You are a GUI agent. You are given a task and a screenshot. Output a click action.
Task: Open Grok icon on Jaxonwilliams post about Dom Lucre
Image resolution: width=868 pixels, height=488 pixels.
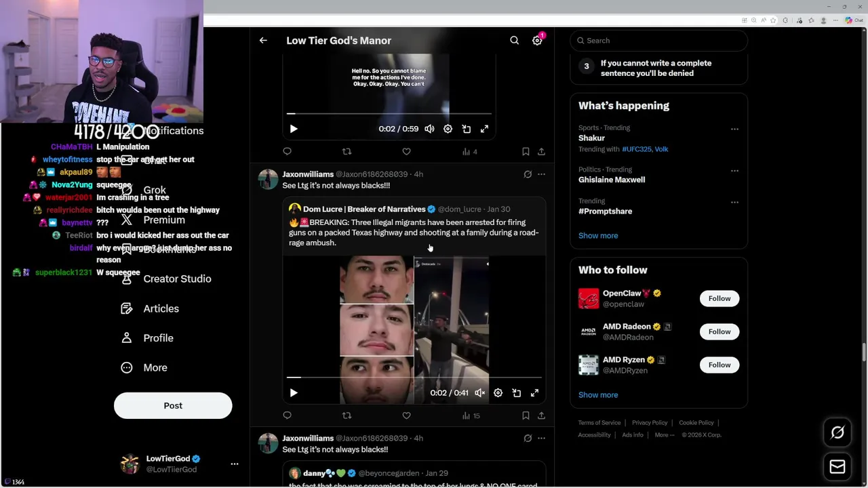(x=528, y=174)
